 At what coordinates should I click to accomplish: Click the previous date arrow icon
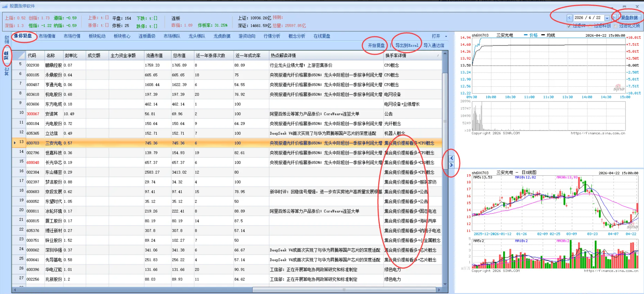(x=569, y=18)
